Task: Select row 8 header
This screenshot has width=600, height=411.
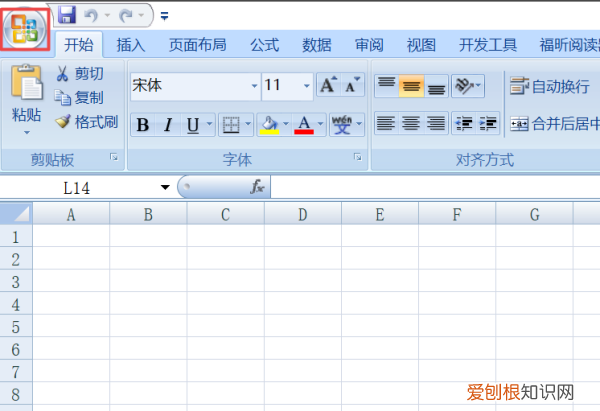Action: click(x=16, y=394)
